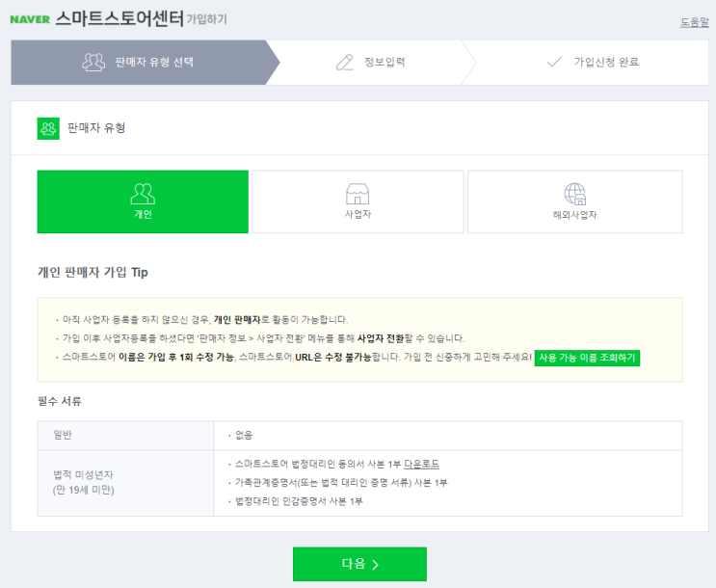716x588 pixels.
Task: Click the 다음 next button
Action: 359,564
